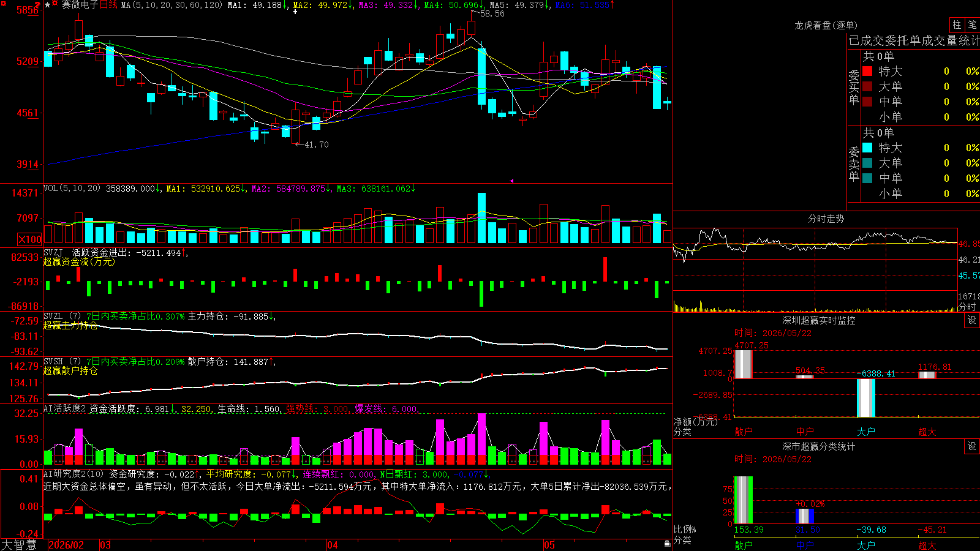This screenshot has width=980, height=551.
Task: Click the AI研究度2(10) indicator label
Action: (73, 474)
